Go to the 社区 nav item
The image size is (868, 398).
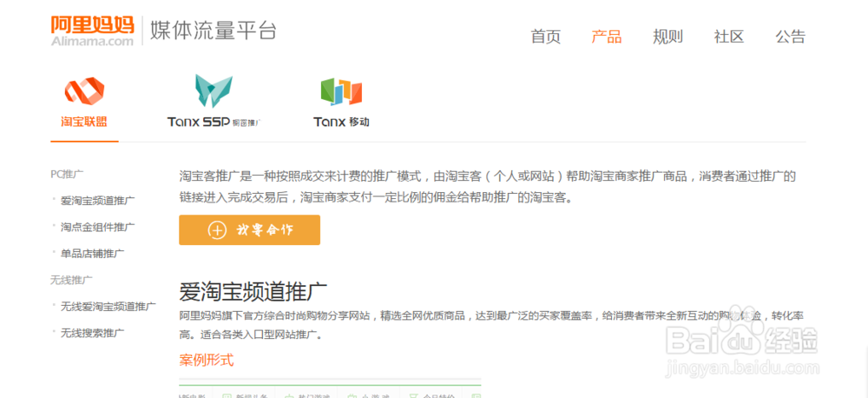[x=728, y=36]
